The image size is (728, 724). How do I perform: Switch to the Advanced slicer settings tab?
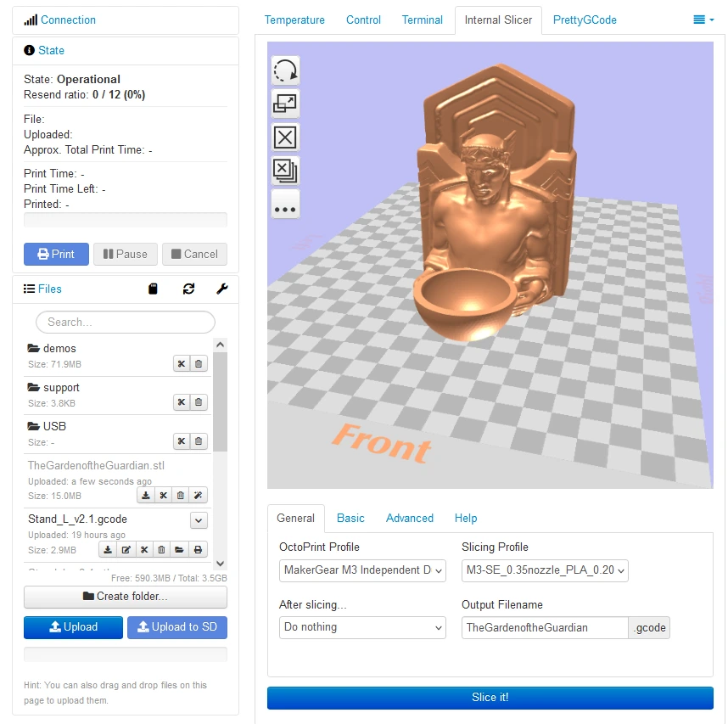[410, 519]
